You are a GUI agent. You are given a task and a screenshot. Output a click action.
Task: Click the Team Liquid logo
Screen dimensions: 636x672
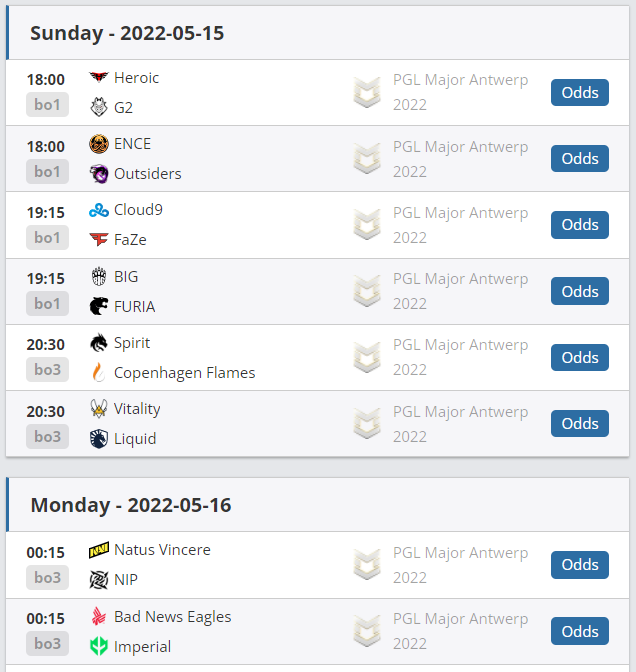click(x=98, y=438)
